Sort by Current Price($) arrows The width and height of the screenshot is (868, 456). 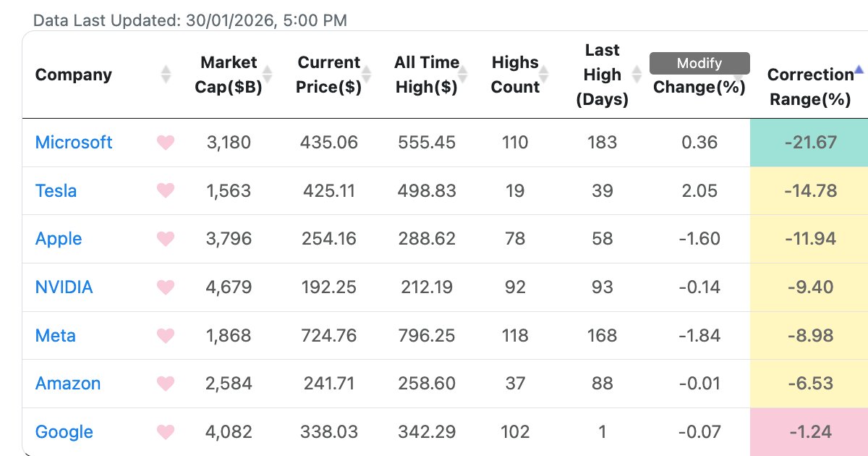tap(366, 74)
